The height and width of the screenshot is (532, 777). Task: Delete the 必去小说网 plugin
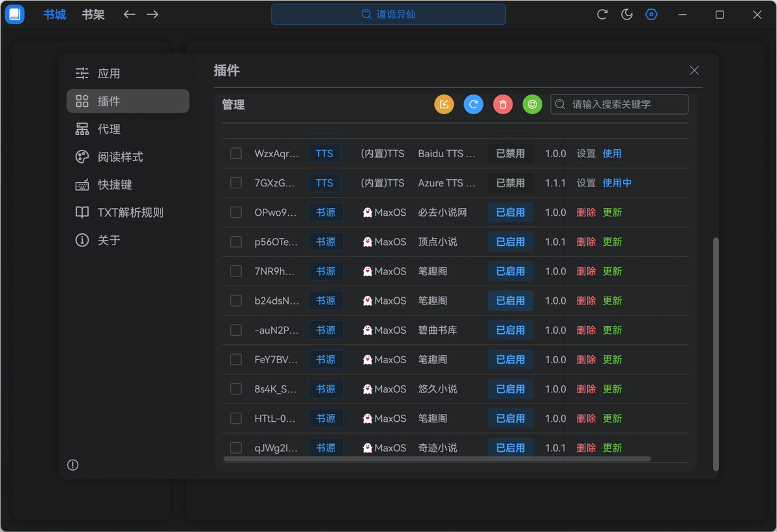coord(586,212)
